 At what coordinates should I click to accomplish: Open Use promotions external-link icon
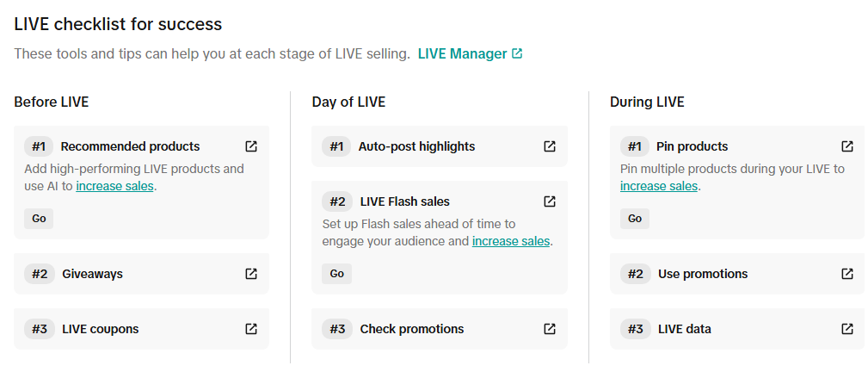[x=847, y=274]
